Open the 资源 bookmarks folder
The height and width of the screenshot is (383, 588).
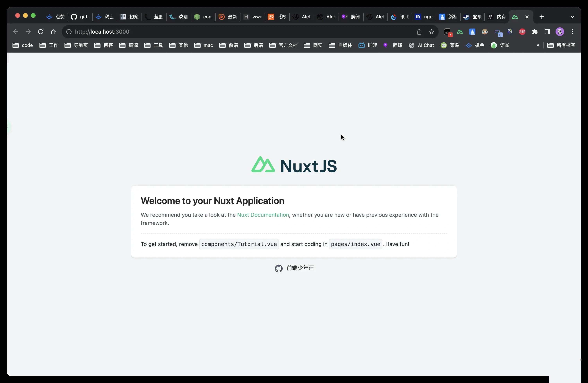(128, 45)
